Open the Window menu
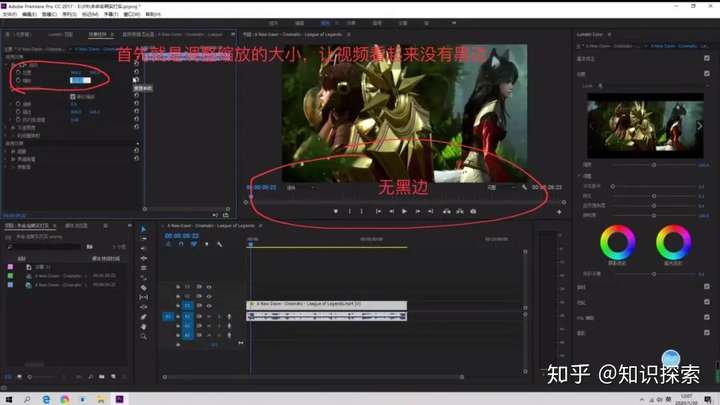Image resolution: width=720 pixels, height=405 pixels. pos(131,14)
